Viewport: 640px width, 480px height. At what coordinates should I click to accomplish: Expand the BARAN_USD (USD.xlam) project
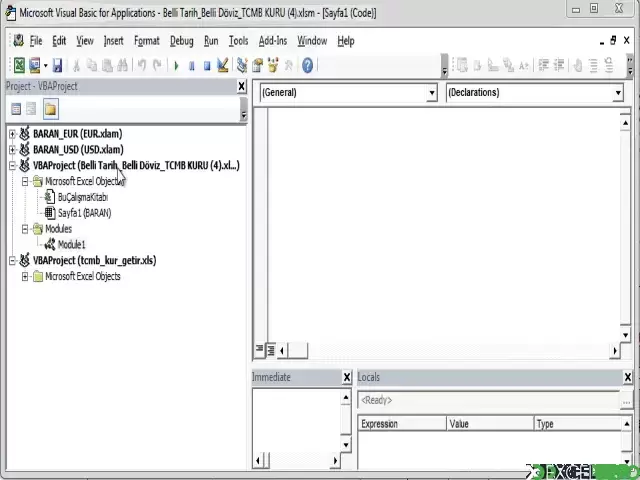[x=12, y=150]
